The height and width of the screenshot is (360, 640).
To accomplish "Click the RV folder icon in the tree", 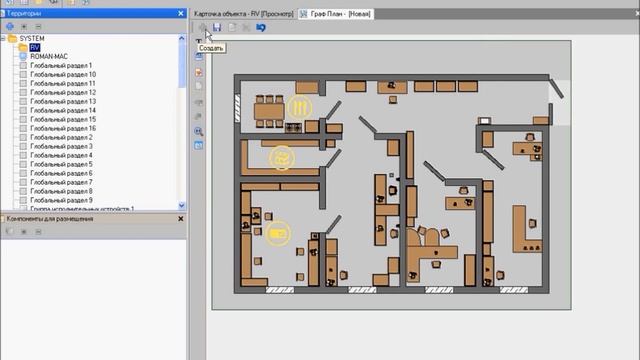I will (x=23, y=48).
